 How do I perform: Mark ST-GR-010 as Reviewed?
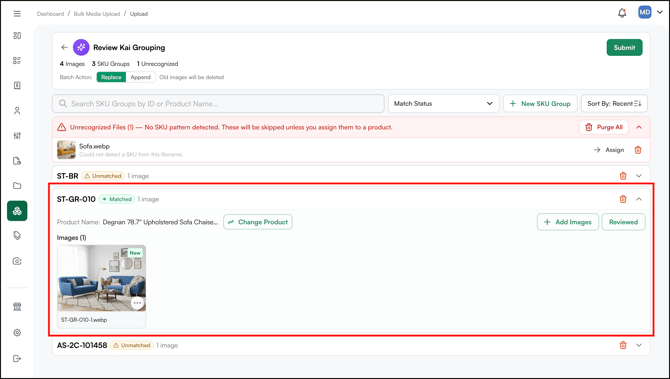pyautogui.click(x=623, y=222)
